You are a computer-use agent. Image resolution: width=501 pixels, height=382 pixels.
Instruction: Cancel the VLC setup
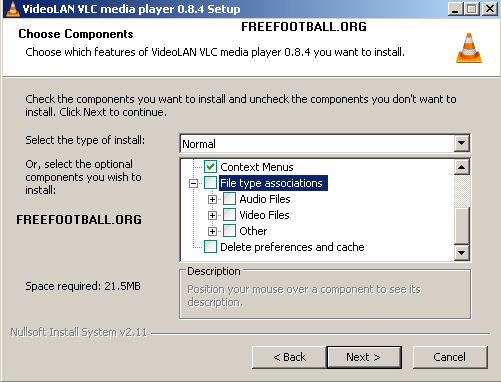[x=450, y=357]
